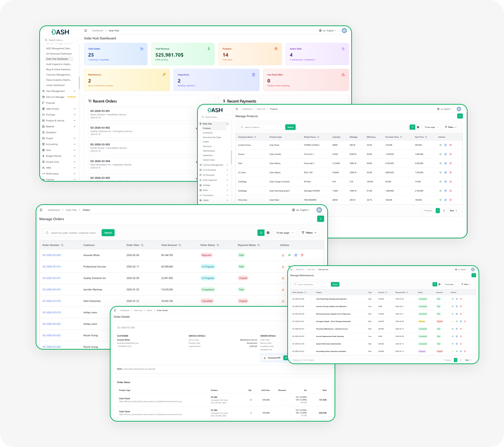Image resolution: width=504 pixels, height=447 pixels.
Task: Switch Products table to grid view
Action: point(418,127)
